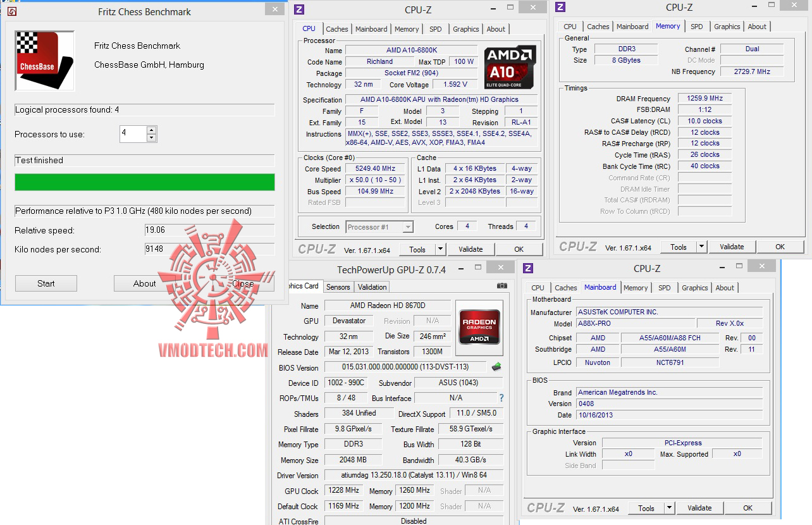The width and height of the screenshot is (812, 525).
Task: Select the Graphics tab in the CPU-Z Mainboard window
Action: (x=695, y=288)
